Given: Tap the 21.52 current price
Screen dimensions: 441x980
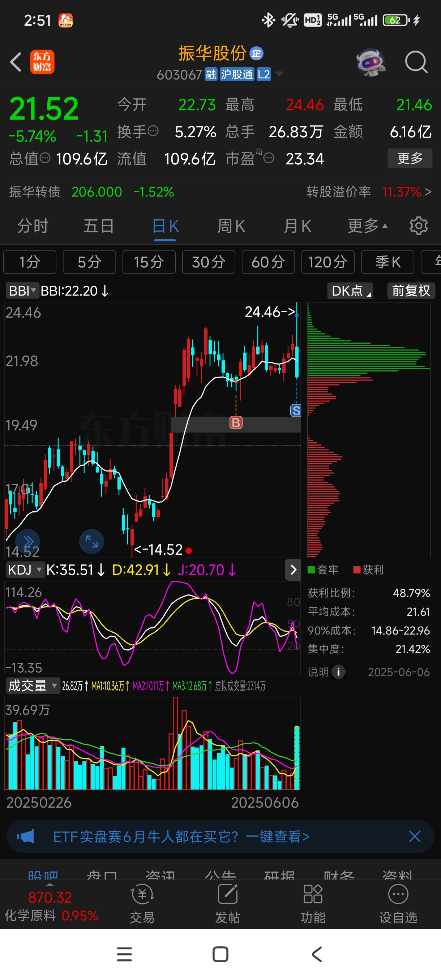Looking at the screenshot, I should pyautogui.click(x=44, y=108).
